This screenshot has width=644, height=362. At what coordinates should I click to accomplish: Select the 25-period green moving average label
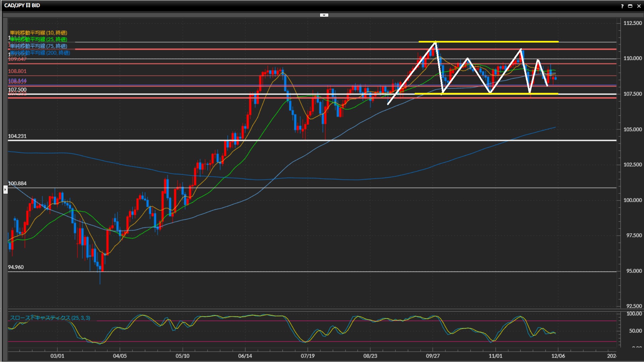39,39
